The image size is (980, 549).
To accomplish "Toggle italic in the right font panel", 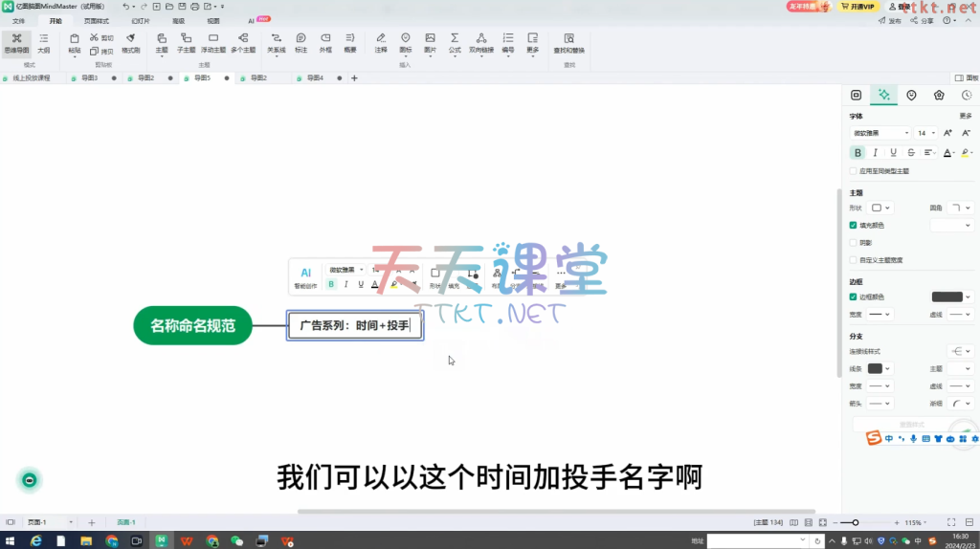I will [876, 152].
